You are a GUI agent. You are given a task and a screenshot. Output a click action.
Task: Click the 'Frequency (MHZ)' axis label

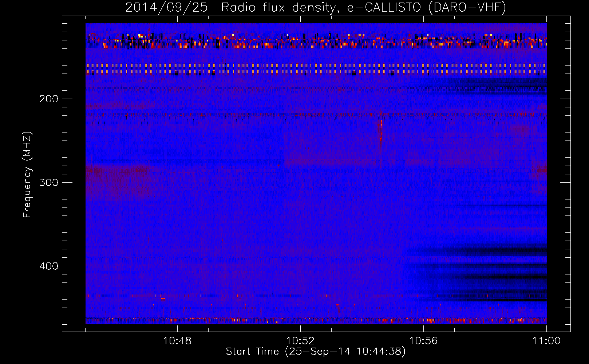[27, 175]
